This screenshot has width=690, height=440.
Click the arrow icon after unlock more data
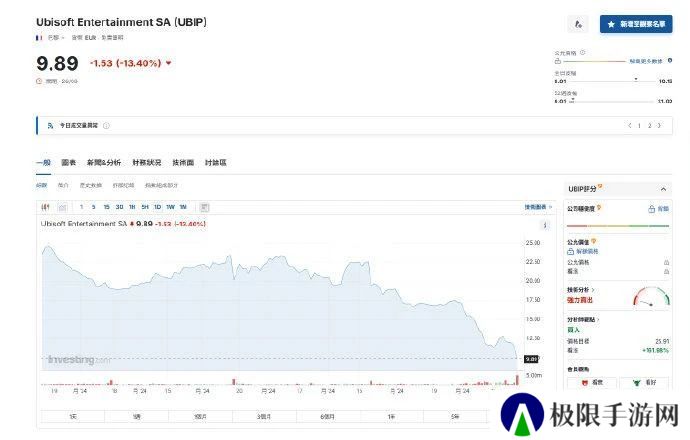[x=669, y=61]
